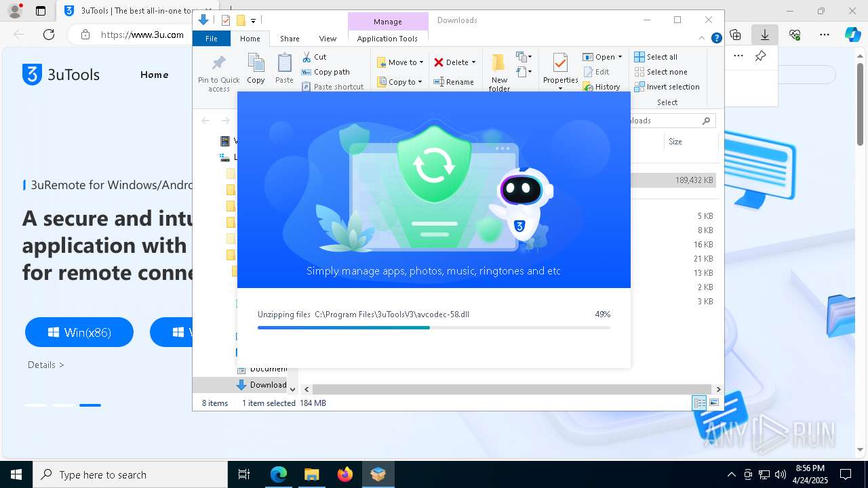Refresh the 3u.com page in Edge
Viewport: 868px width, 488px height.
(49, 35)
